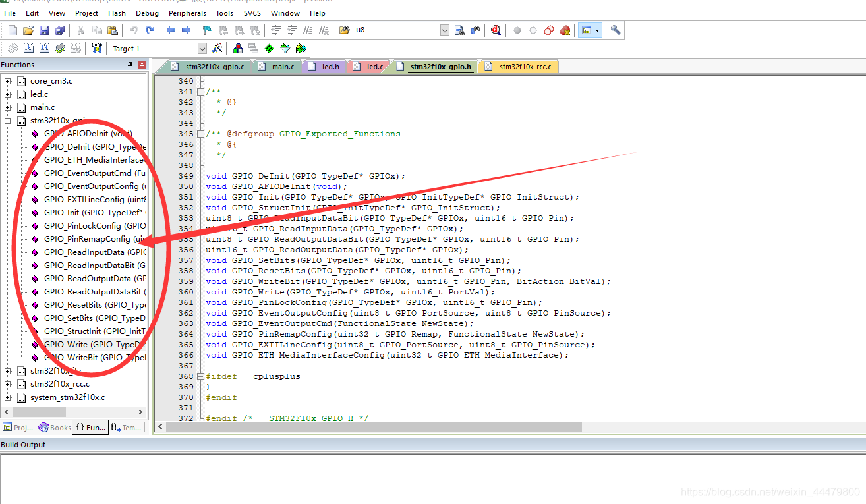Click the Manage Project Items colored blocks icon
This screenshot has width=866, height=504.
[238, 49]
